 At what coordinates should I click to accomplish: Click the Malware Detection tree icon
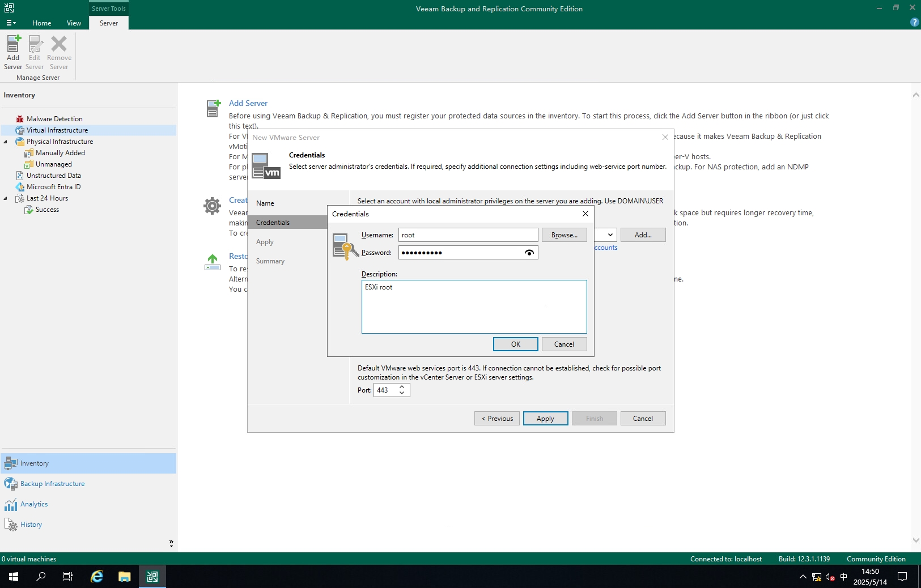(20, 119)
